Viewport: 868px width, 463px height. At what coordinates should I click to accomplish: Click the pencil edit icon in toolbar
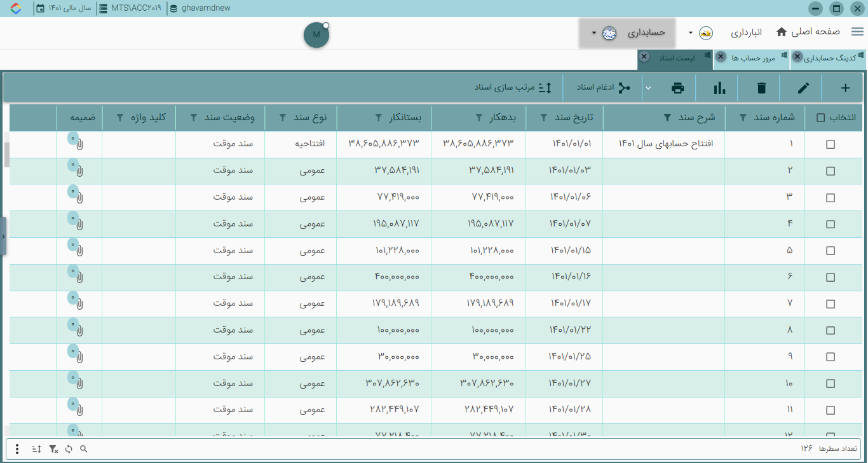coord(804,88)
